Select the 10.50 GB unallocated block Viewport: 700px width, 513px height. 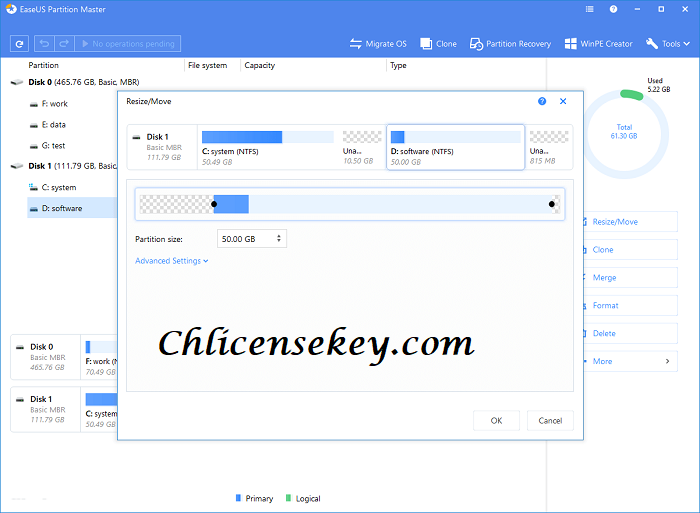[362, 148]
